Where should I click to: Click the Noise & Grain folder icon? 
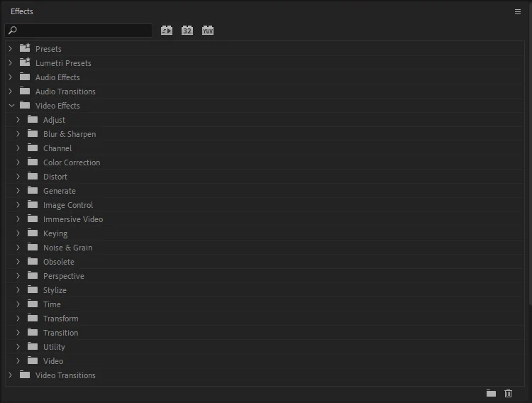pos(33,247)
